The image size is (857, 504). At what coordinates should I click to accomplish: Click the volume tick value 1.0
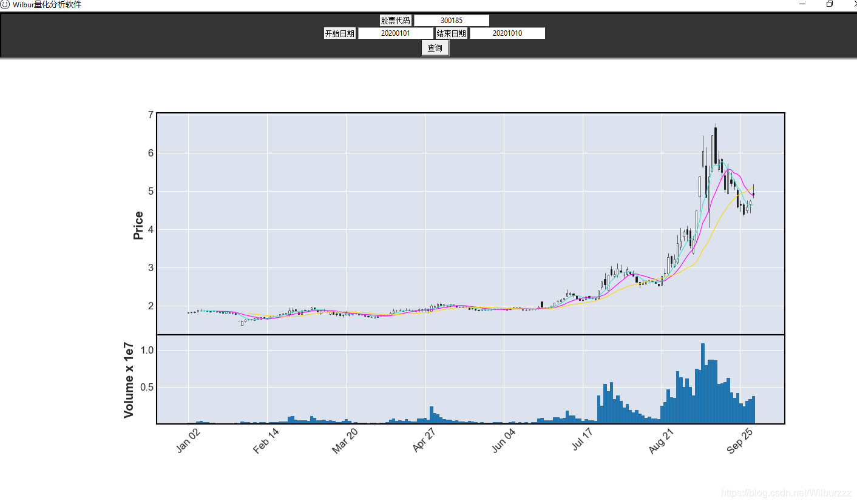point(147,351)
